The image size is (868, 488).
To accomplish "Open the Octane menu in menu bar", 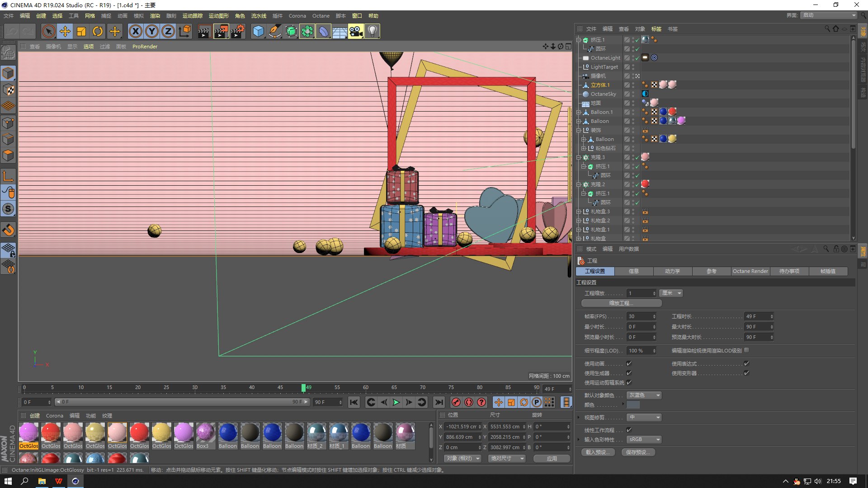I will [x=321, y=16].
